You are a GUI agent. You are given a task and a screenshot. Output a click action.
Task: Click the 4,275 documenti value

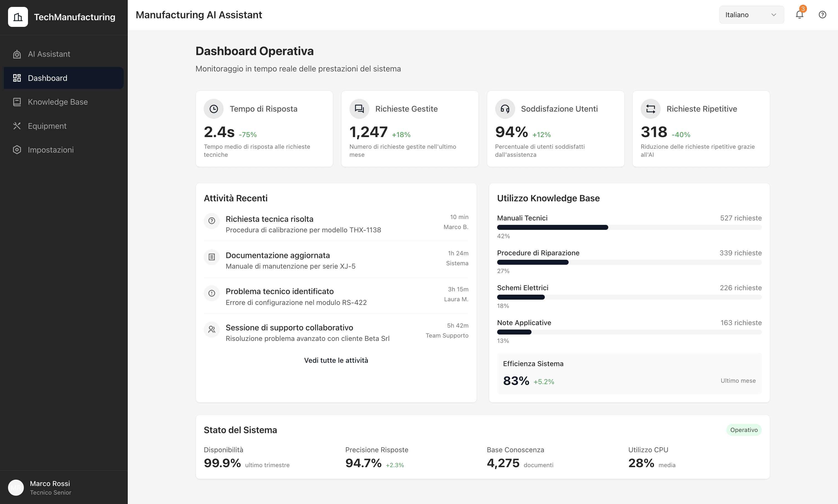coord(503,463)
